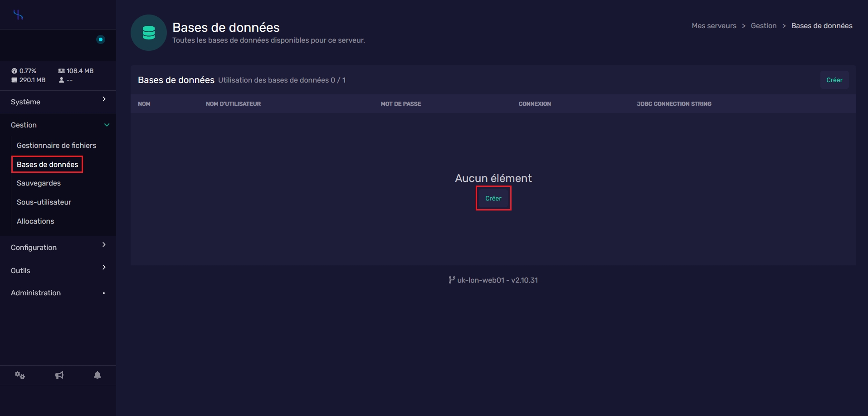
Task: Open the Administration menu item
Action: coord(58,293)
